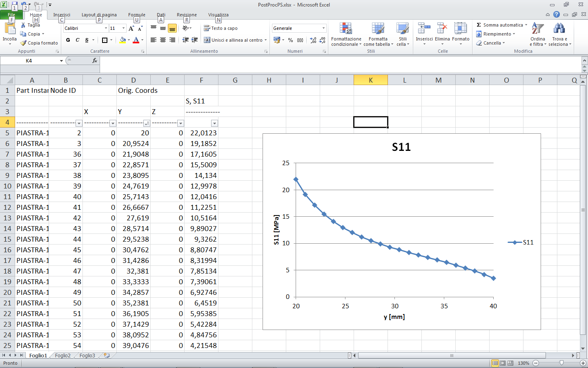Click the Formato cells icon
The width and height of the screenshot is (588, 368).
(x=461, y=28)
